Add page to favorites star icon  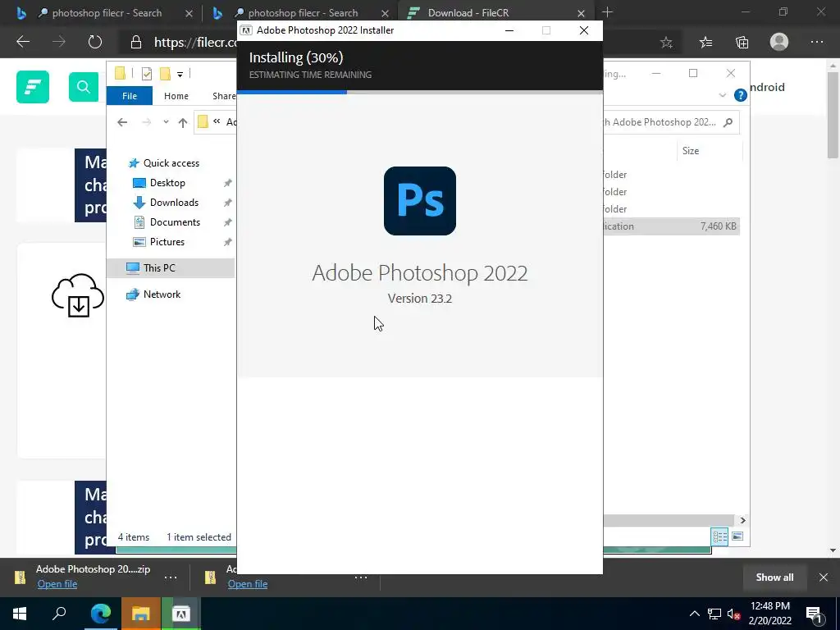666,43
